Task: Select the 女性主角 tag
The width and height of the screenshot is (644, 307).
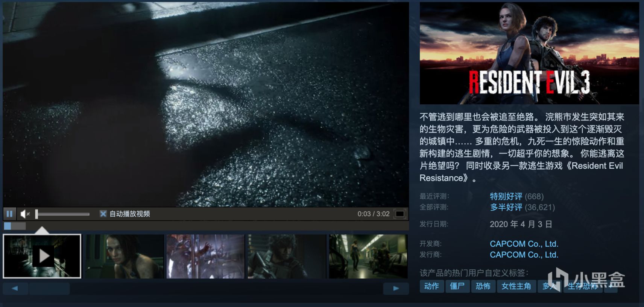Action: click(516, 286)
